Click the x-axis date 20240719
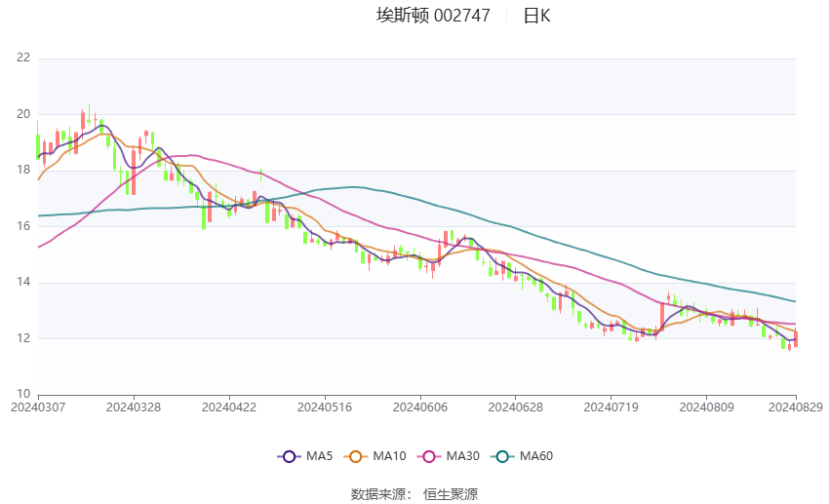The height and width of the screenshot is (504, 829). 612,407
